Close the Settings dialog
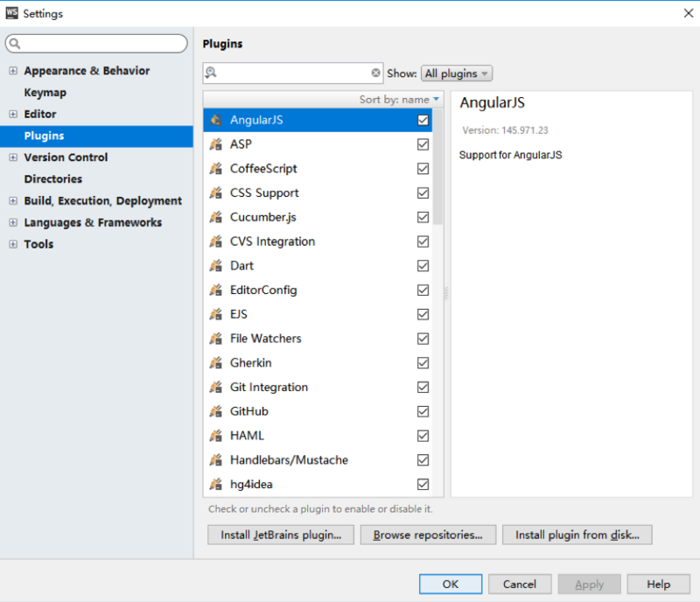The image size is (700, 602). tap(689, 13)
